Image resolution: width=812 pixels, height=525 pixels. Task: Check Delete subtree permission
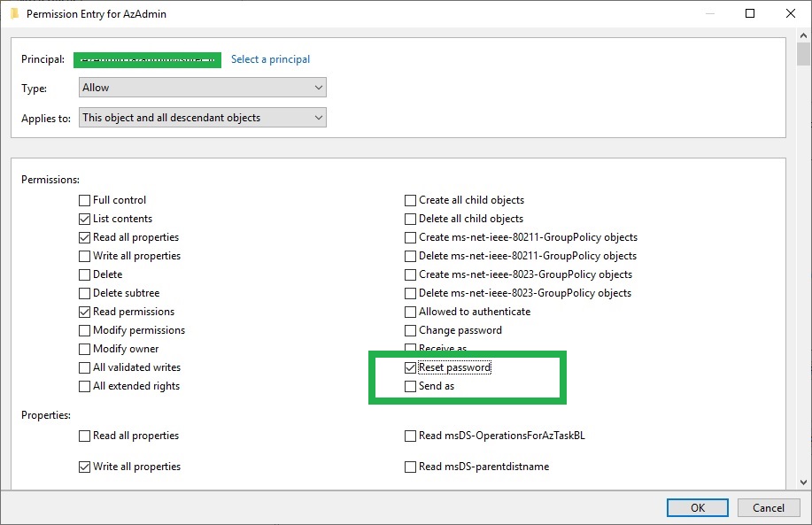point(84,292)
